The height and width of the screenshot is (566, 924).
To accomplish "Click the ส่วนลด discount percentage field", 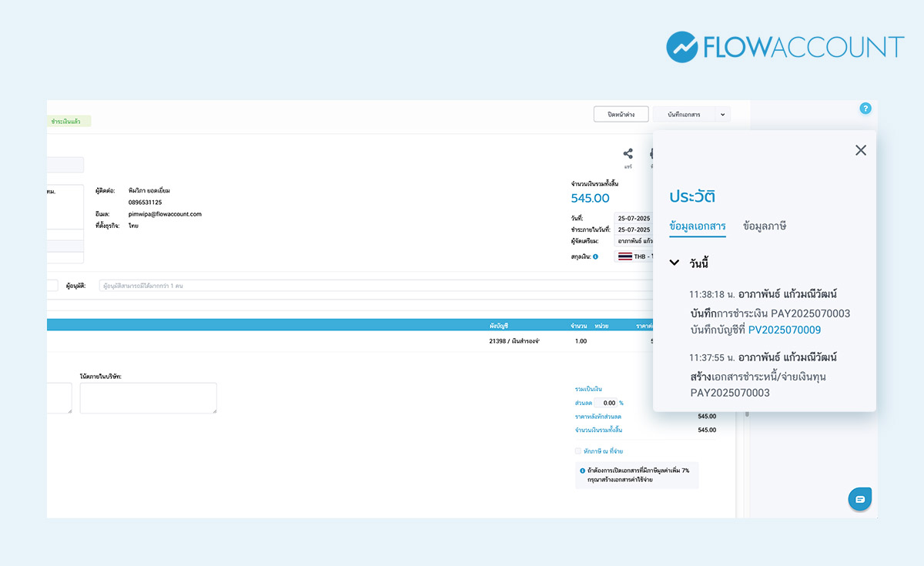I will coord(605,403).
